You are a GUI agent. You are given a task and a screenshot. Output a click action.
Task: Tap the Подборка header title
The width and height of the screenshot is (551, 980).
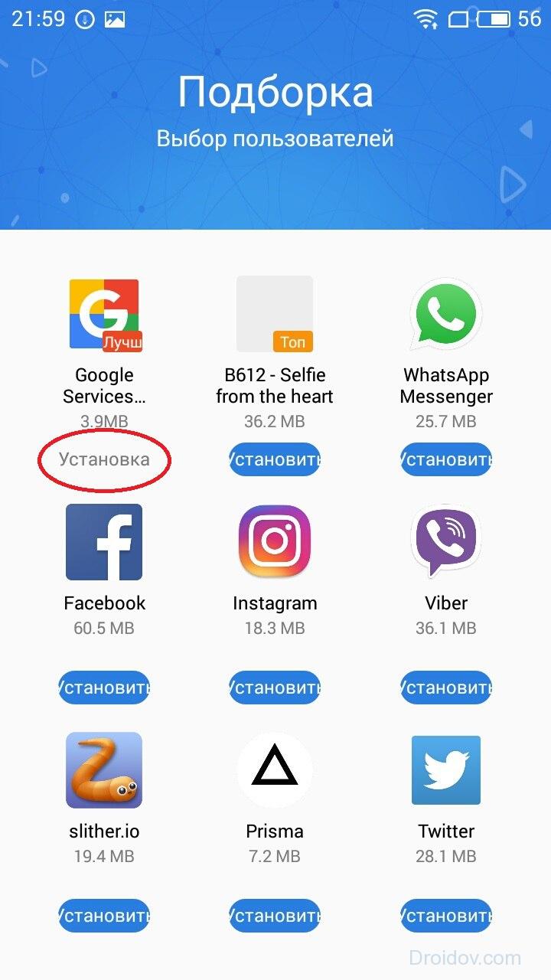click(275, 92)
